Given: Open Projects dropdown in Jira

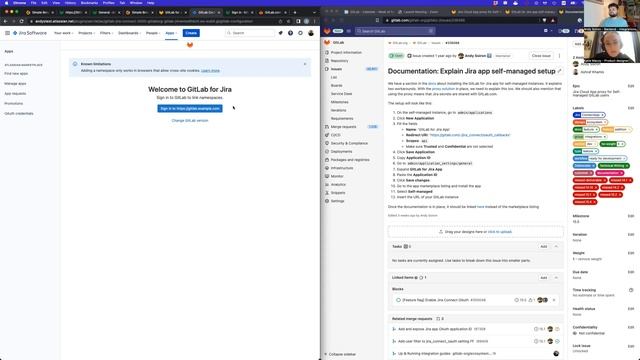Looking at the screenshot, I should 86,33.
